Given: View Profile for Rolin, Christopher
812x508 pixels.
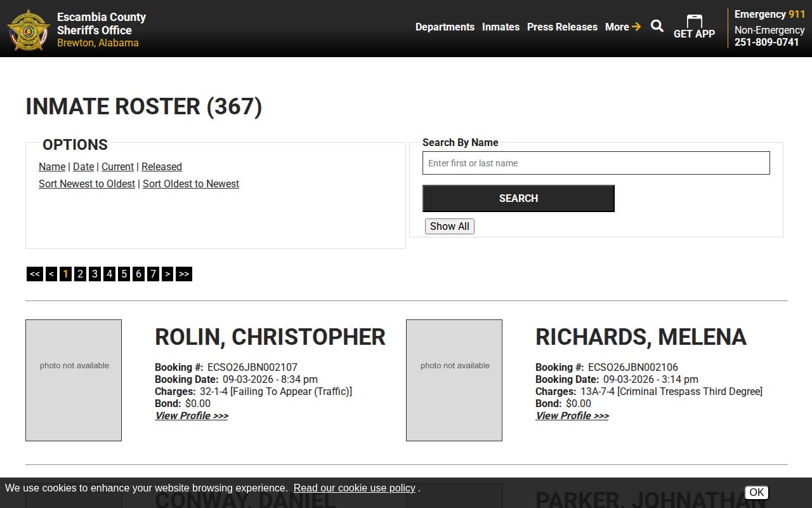Looking at the screenshot, I should (192, 416).
